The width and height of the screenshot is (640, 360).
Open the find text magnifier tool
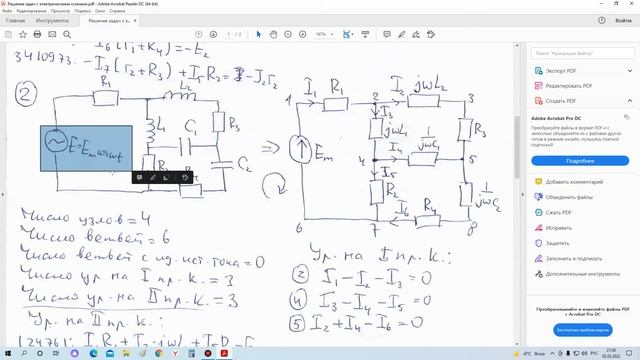tap(67, 35)
